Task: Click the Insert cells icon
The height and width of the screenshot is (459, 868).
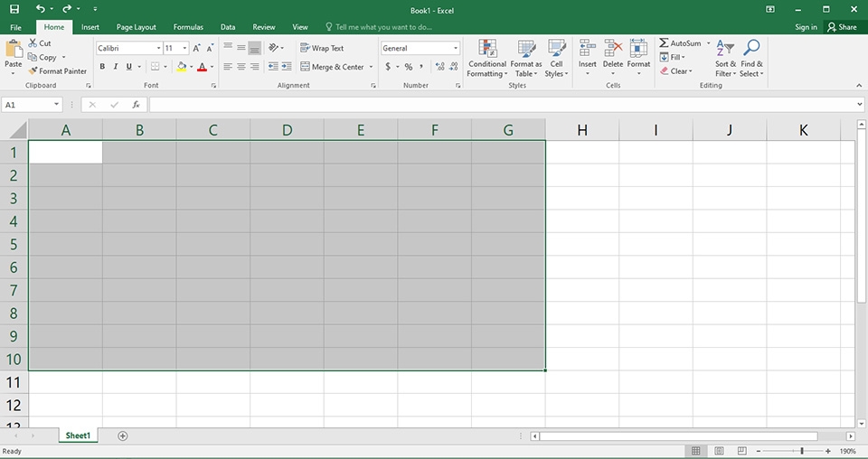Action: pos(588,48)
